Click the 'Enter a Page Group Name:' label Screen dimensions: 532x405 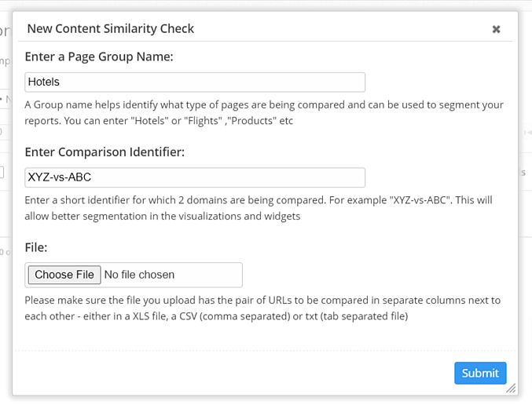pos(99,57)
